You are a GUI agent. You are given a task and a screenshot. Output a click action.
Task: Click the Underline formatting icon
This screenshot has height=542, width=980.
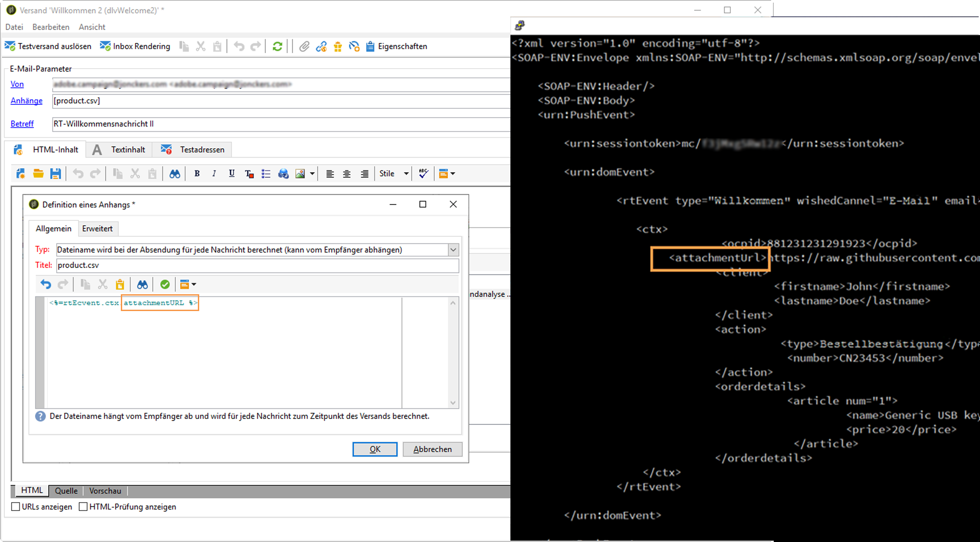231,174
